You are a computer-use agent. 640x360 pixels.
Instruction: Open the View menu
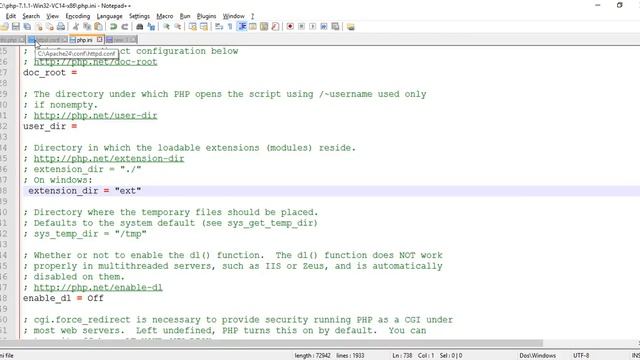pyautogui.click(x=52, y=16)
